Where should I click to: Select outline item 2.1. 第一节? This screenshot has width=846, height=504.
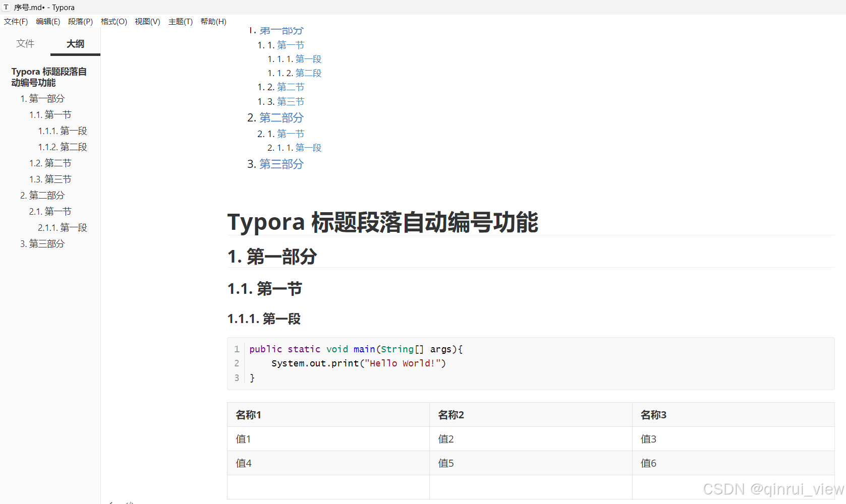click(x=50, y=211)
